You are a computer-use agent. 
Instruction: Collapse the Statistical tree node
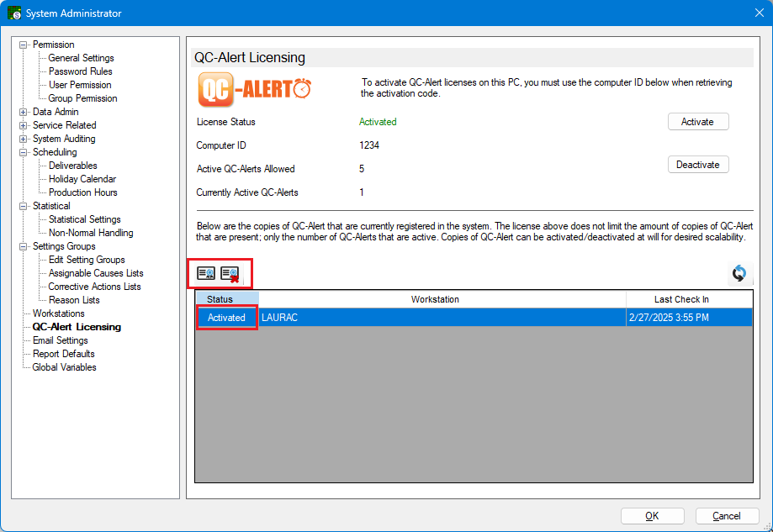coord(23,206)
